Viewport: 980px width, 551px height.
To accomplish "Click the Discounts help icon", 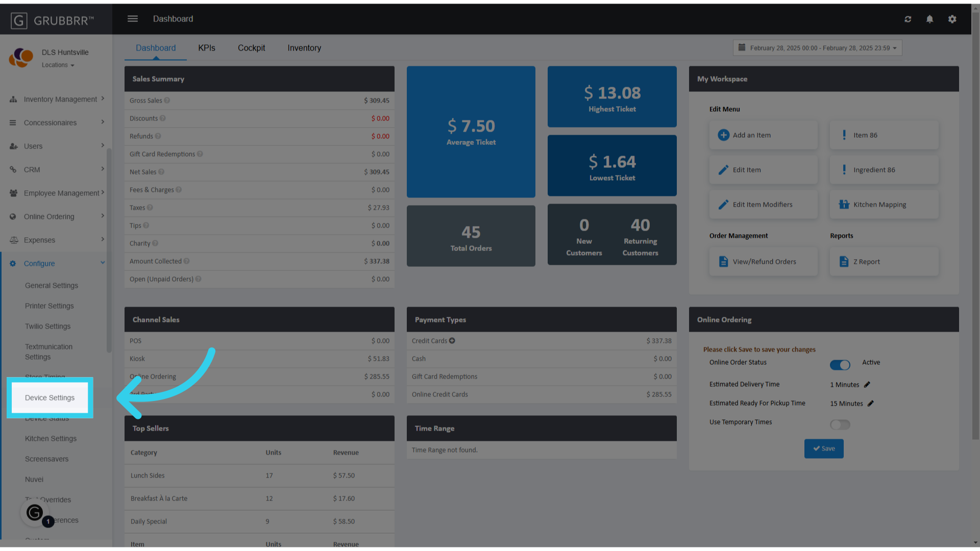I will pyautogui.click(x=162, y=118).
